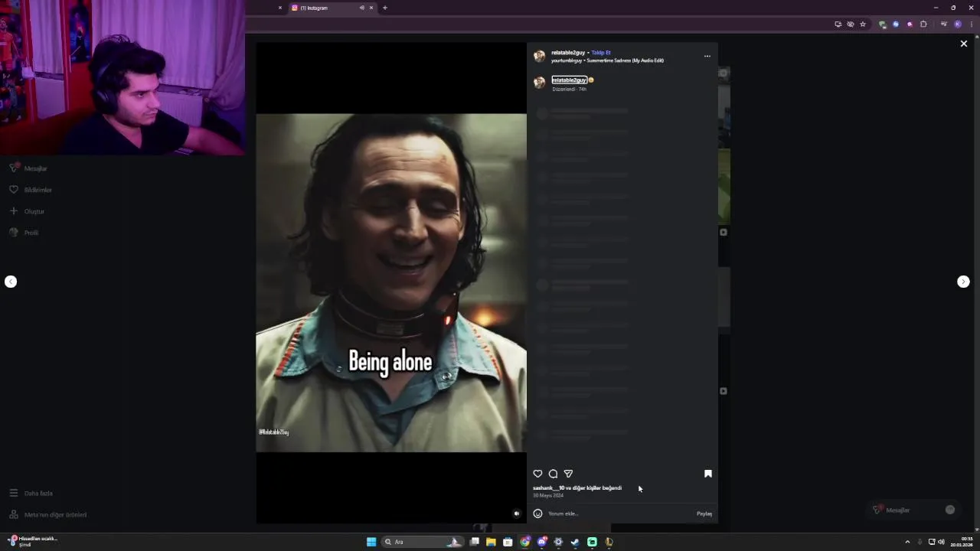This screenshot has height=551, width=980.
Task: Follow the account via 'Takip Et'
Action: point(601,53)
